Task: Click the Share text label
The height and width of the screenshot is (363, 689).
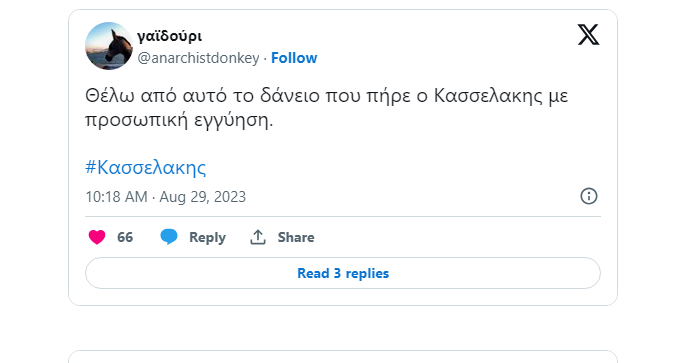Action: [296, 237]
